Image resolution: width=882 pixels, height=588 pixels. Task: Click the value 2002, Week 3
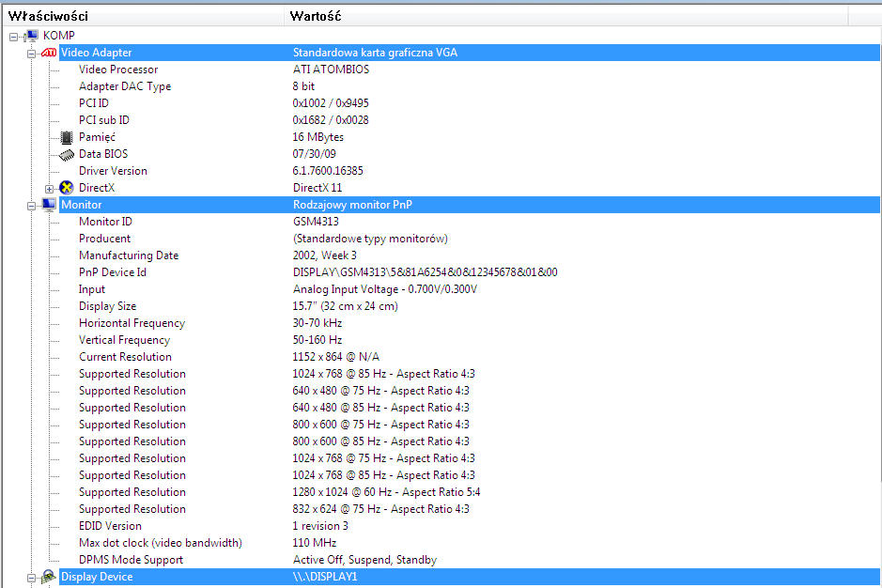coord(325,255)
